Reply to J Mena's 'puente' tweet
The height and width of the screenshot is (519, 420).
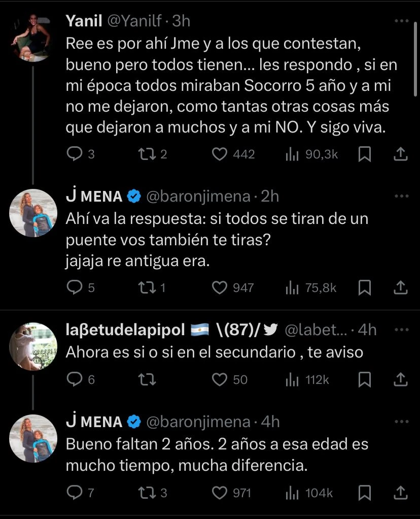(74, 288)
